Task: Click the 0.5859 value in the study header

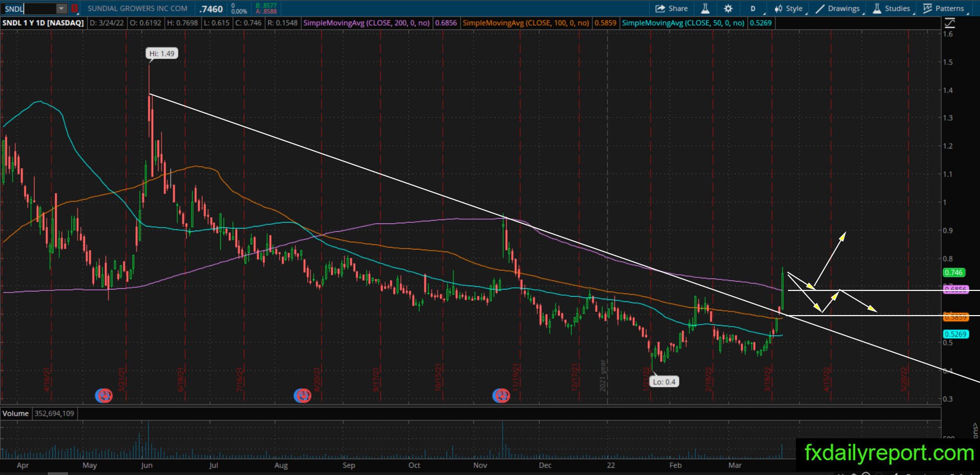Action: 605,23
